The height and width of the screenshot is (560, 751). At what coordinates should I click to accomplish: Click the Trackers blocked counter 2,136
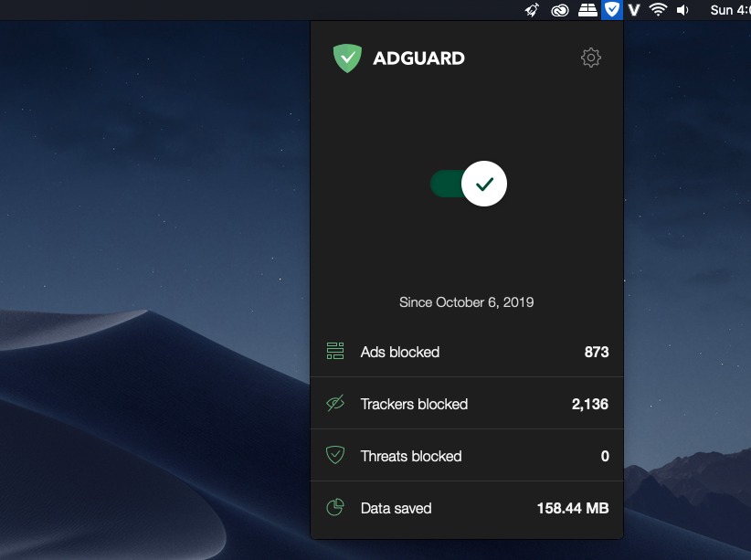589,404
